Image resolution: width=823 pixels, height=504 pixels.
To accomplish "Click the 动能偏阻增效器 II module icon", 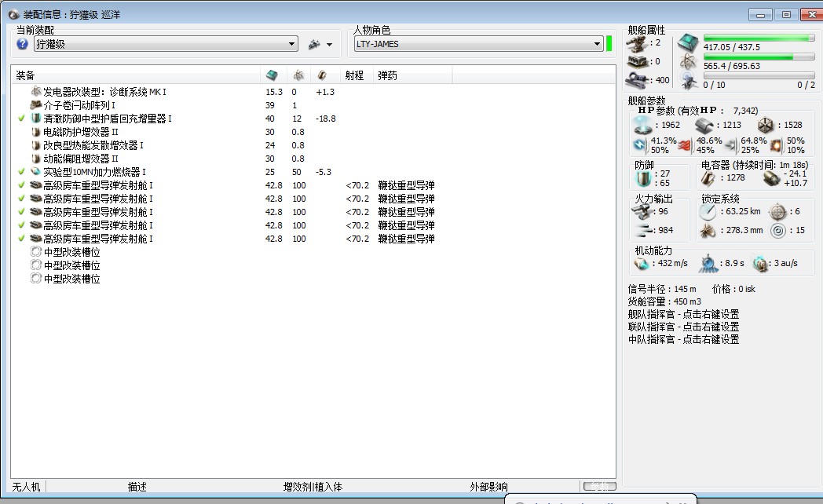I will coord(35,159).
